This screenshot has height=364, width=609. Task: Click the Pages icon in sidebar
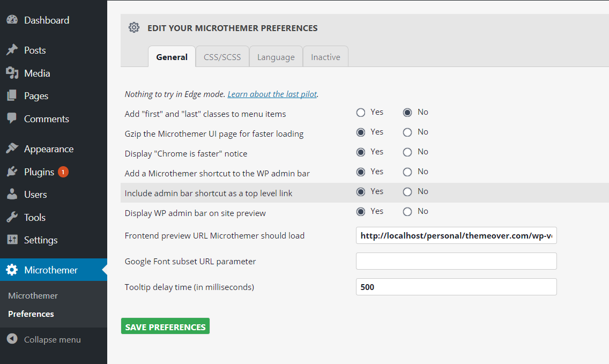point(12,96)
